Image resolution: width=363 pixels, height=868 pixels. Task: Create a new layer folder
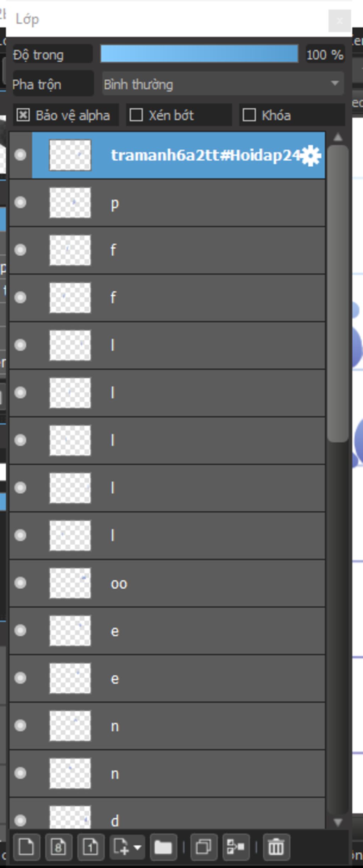point(163,847)
